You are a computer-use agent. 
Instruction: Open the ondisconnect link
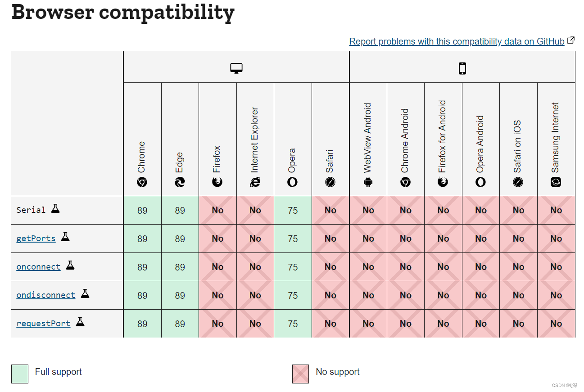click(x=45, y=295)
